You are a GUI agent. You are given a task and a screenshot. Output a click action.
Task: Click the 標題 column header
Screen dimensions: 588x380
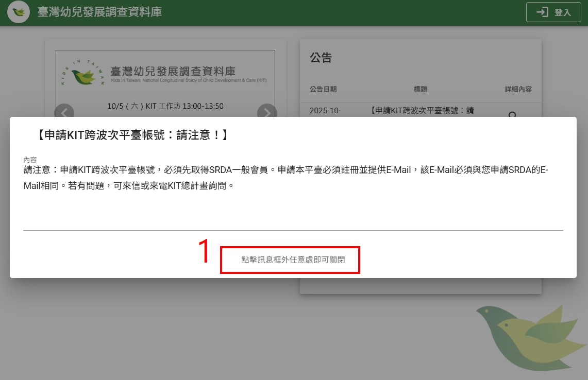(421, 89)
